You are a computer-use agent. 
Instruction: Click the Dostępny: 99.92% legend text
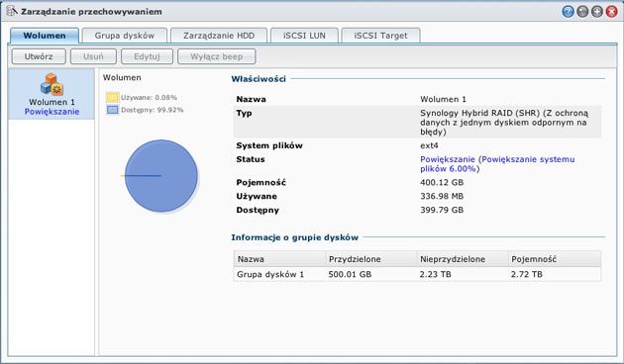pyautogui.click(x=152, y=110)
